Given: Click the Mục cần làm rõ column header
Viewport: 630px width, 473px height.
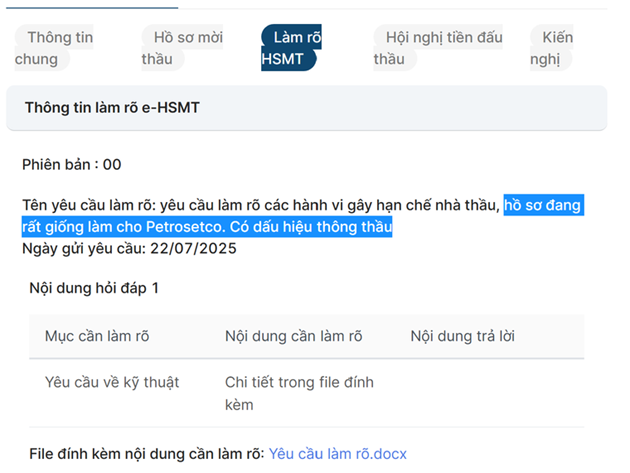Looking at the screenshot, I should [x=97, y=336].
